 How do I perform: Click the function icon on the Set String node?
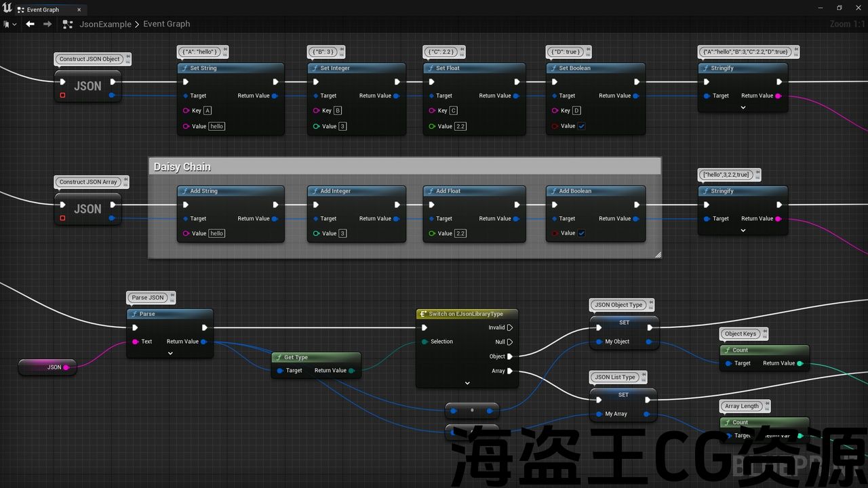pyautogui.click(x=186, y=68)
